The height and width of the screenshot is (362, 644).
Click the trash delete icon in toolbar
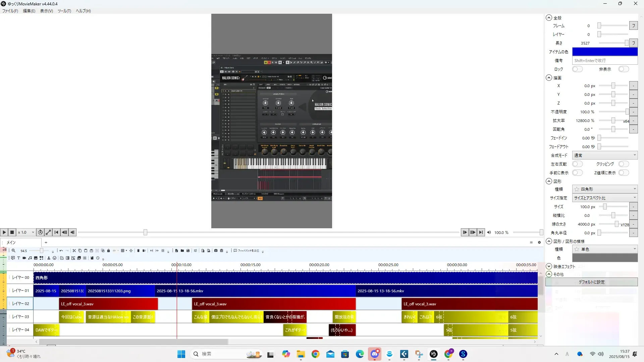[x=138, y=251]
